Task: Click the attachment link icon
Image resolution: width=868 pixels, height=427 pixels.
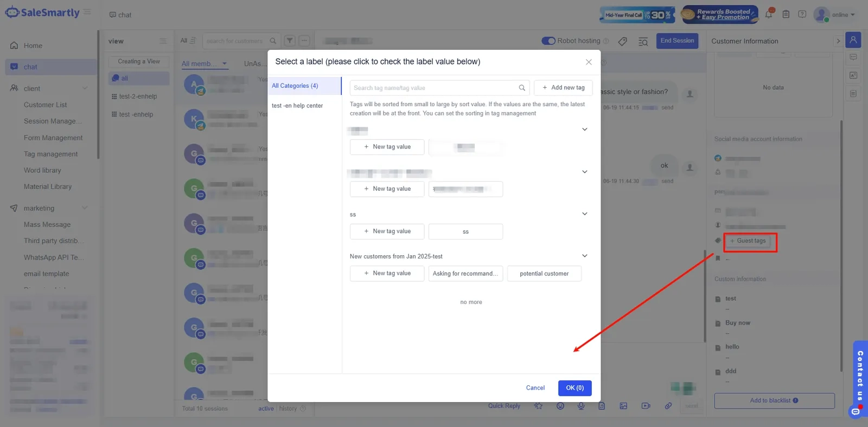Action: click(x=668, y=406)
